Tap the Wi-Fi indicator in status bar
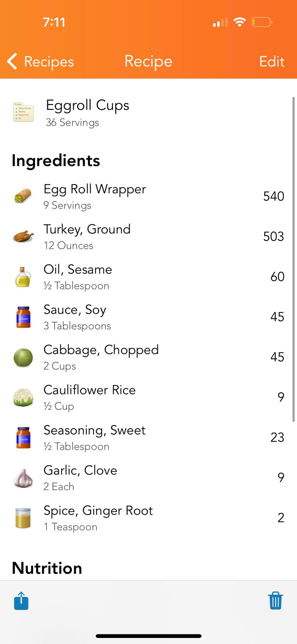The width and height of the screenshot is (297, 644). [x=240, y=22]
